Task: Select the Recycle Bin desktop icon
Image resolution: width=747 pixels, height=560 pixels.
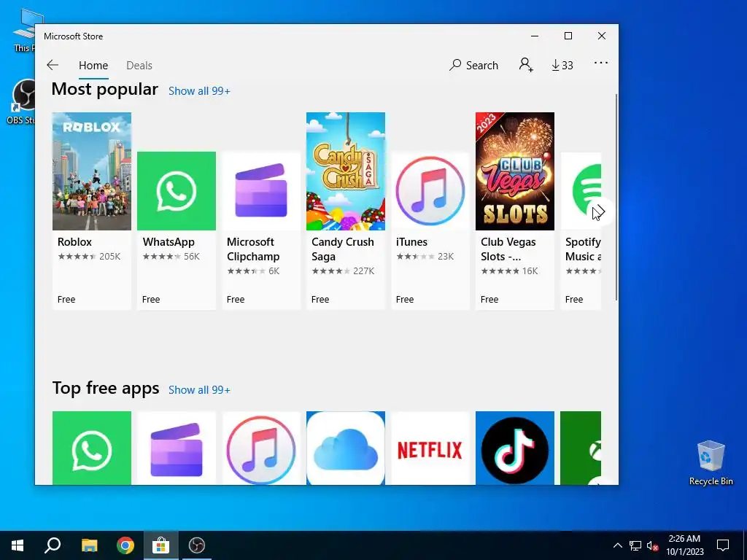Action: coord(711,463)
